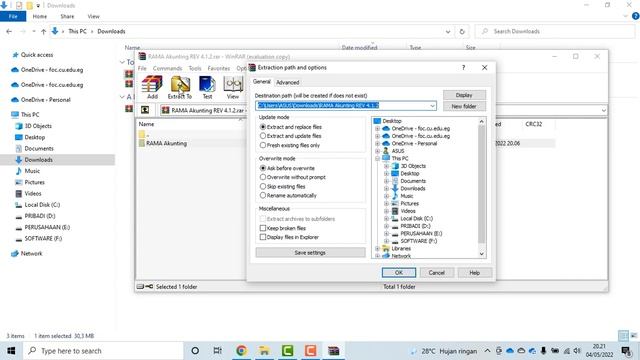Click the Add archive toolbar icon in WinRAR
Screen dimensions: 640x360
[x=152, y=87]
